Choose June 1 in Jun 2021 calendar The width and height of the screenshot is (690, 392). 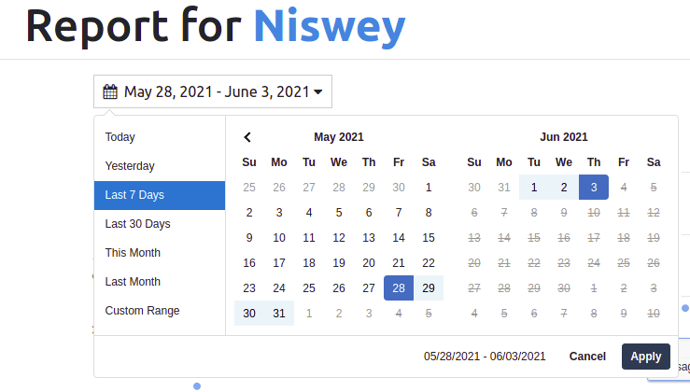click(534, 187)
